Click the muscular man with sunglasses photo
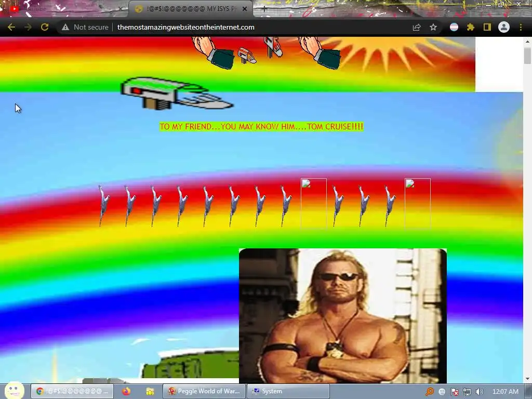Image resolution: width=532 pixels, height=399 pixels. click(x=343, y=316)
